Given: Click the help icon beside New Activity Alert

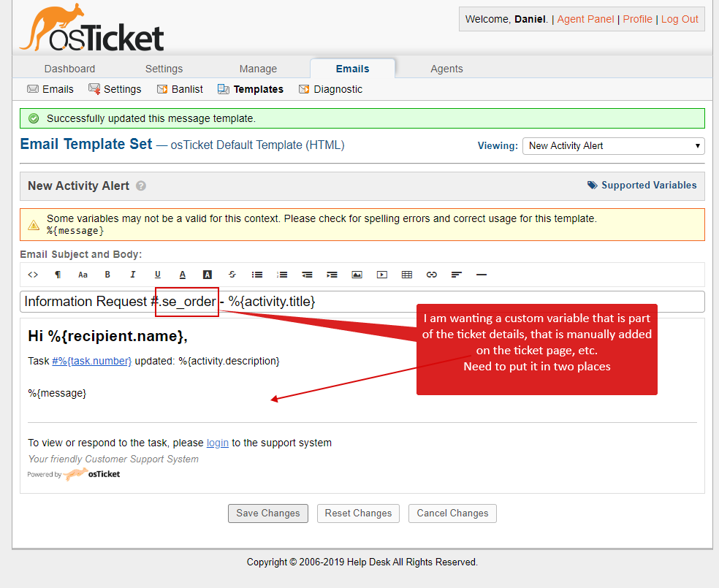Looking at the screenshot, I should click(141, 186).
